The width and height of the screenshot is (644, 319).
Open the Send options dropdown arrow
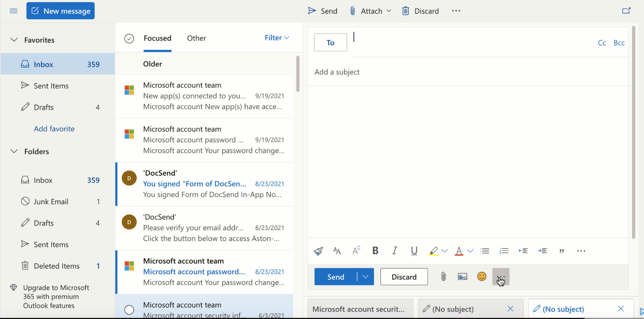pyautogui.click(x=366, y=277)
